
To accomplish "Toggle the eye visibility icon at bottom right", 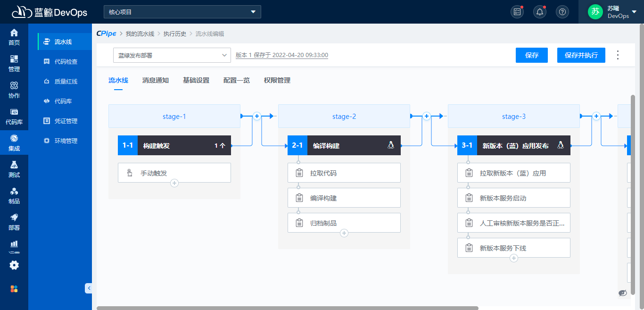I will point(623,293).
